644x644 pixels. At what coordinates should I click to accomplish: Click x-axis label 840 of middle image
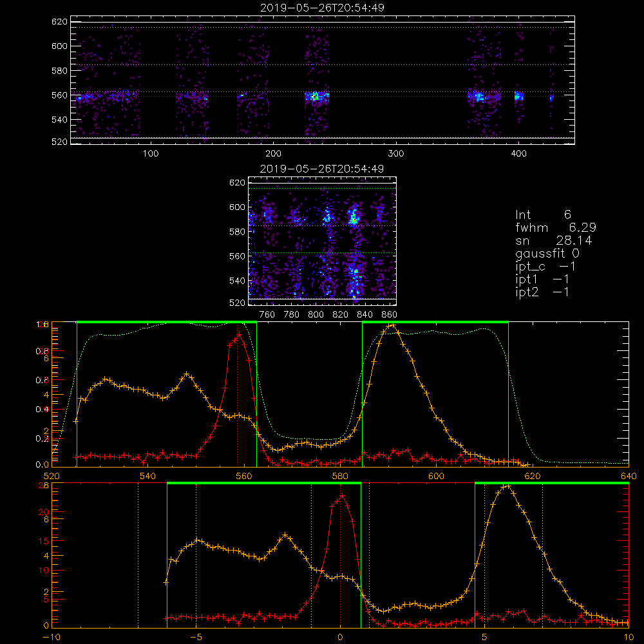[x=365, y=315]
